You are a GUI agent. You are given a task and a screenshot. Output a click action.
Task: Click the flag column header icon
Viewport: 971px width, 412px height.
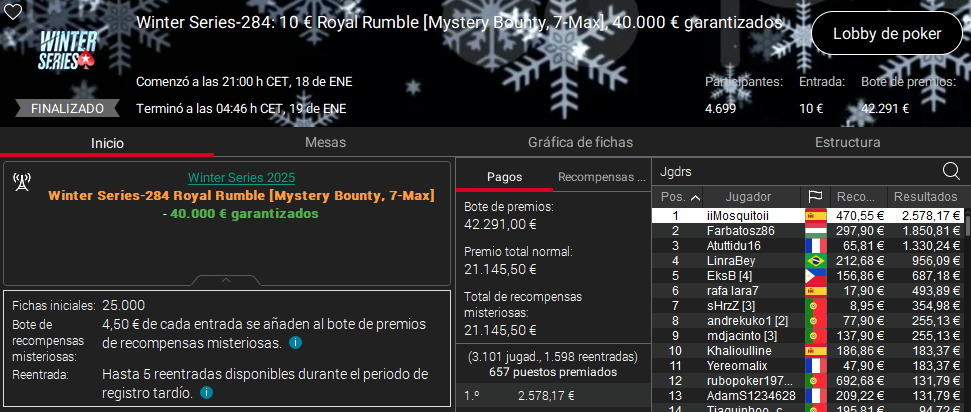tap(815, 197)
